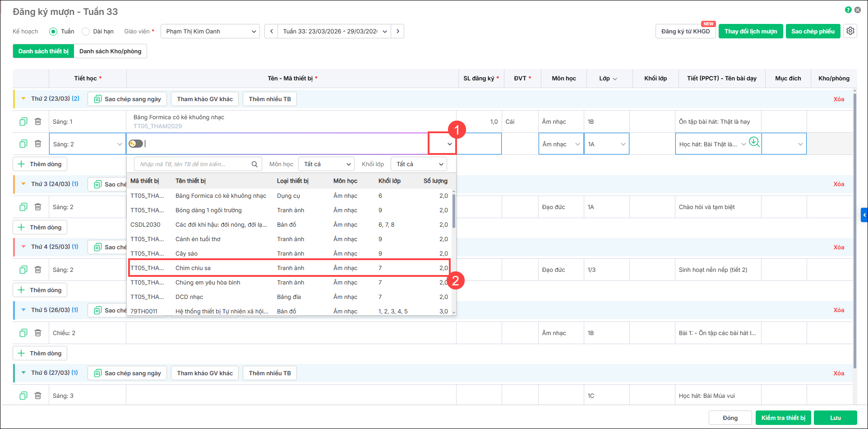This screenshot has height=429, width=868.
Task: Select the Tuần plan radio button
Action: [53, 31]
